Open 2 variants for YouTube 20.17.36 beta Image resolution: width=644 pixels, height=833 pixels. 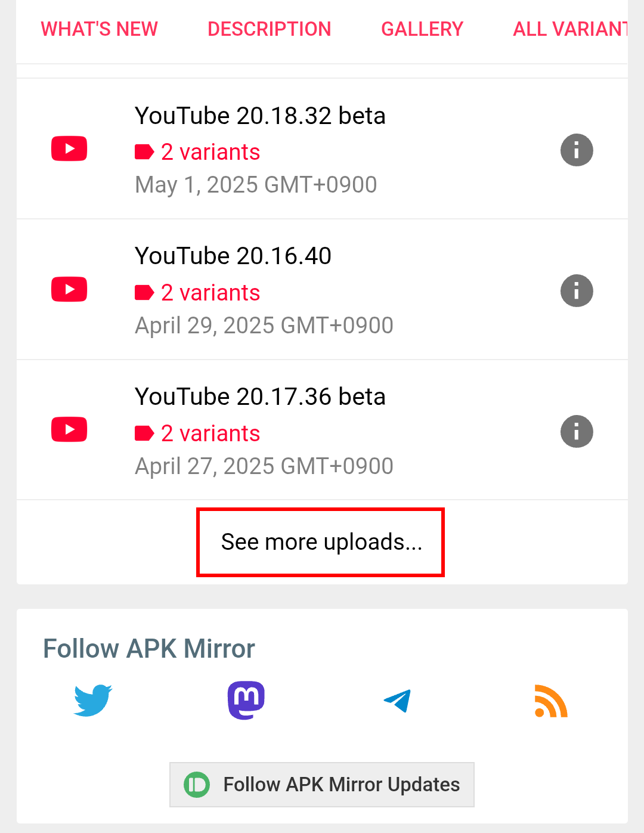(210, 433)
